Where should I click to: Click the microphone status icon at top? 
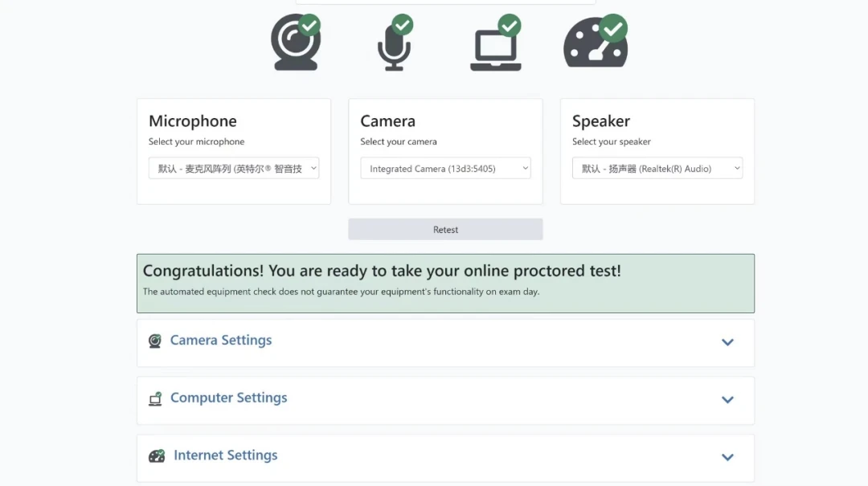tap(393, 48)
